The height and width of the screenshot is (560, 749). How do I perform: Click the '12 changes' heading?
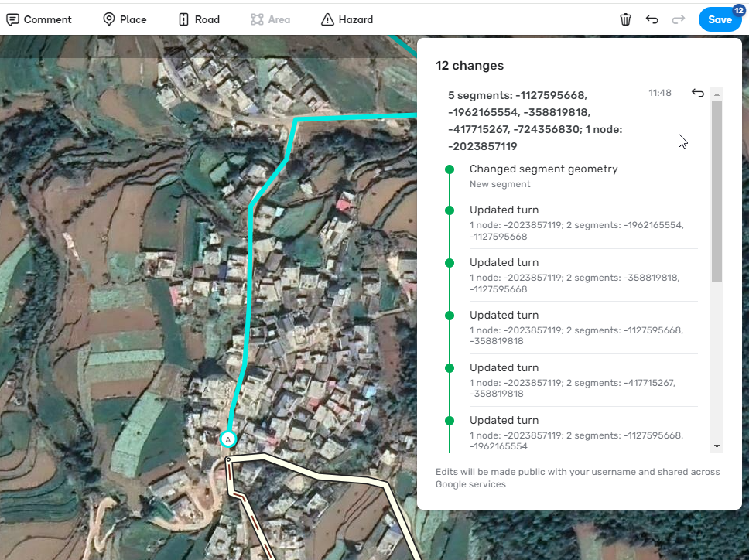pyautogui.click(x=470, y=66)
